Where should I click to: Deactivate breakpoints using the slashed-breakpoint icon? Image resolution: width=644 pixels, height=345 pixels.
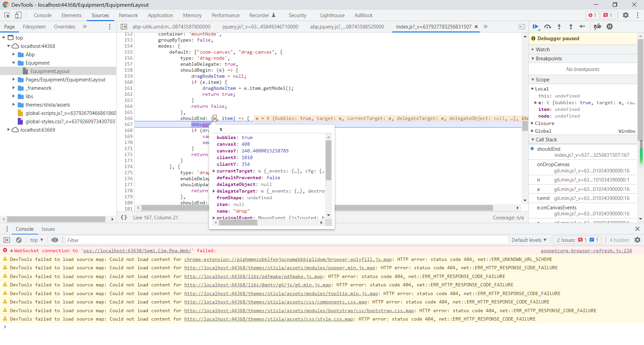pyautogui.click(x=597, y=27)
